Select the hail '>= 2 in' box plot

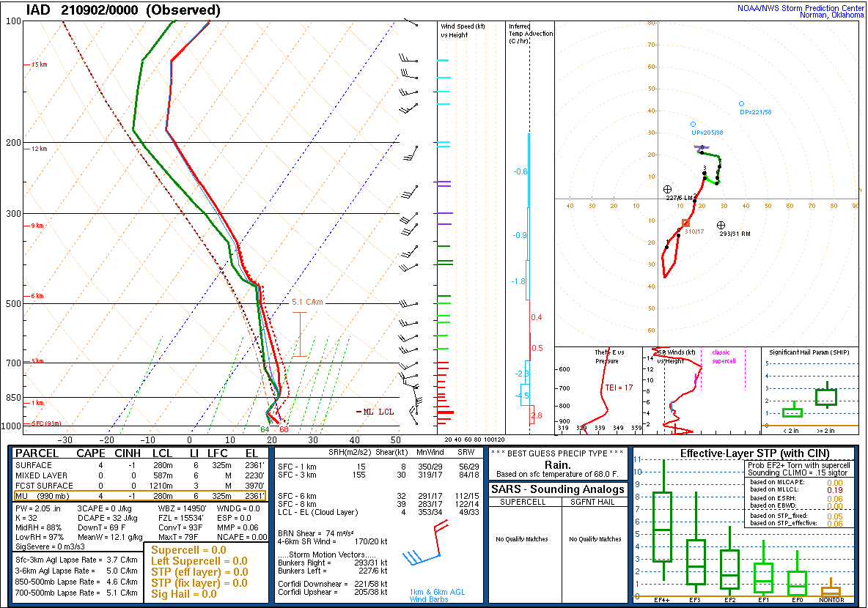click(826, 397)
